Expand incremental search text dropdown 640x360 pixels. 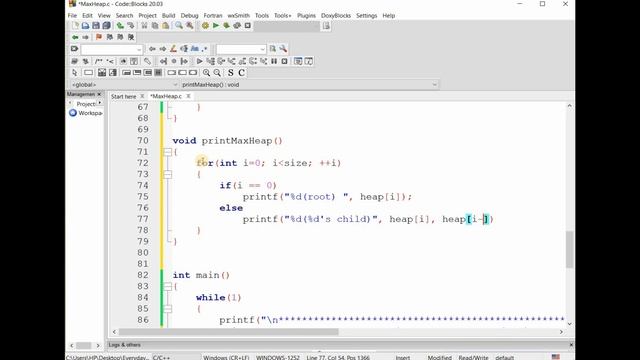pos(139,49)
